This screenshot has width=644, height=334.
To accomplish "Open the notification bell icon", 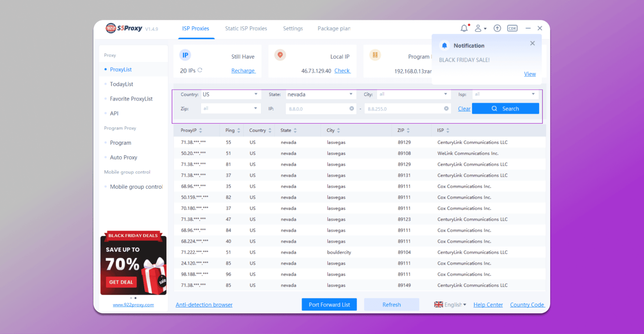I will tap(464, 28).
